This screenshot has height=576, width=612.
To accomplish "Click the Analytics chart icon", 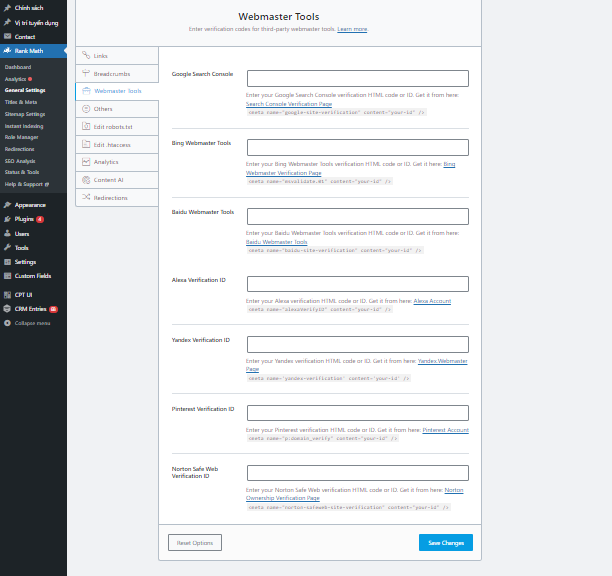I will (86, 162).
